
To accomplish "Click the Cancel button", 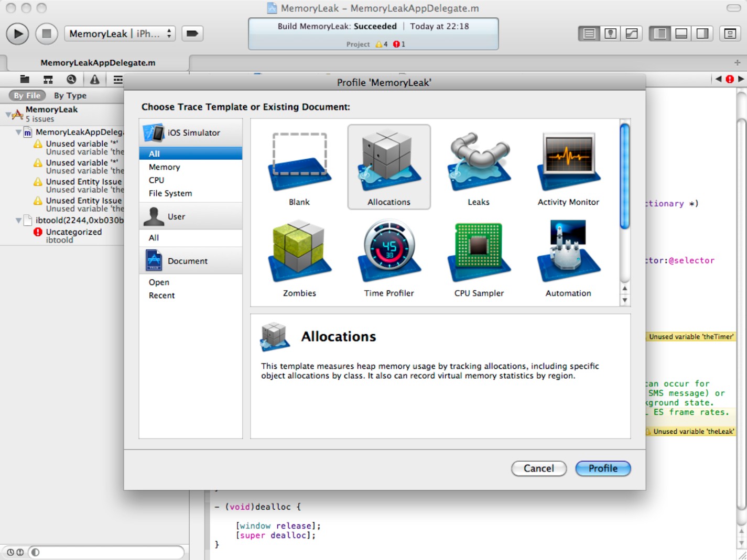I will (539, 468).
